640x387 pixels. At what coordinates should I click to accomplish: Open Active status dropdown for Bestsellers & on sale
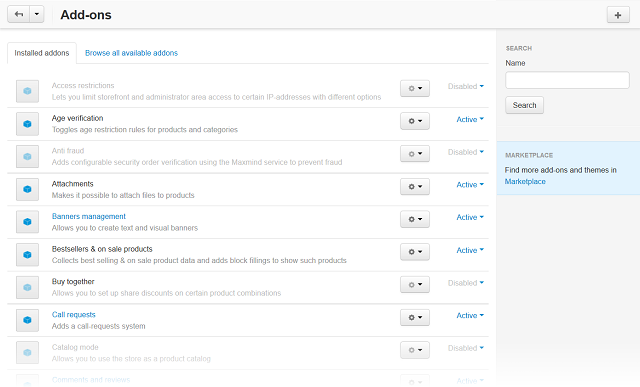click(470, 250)
